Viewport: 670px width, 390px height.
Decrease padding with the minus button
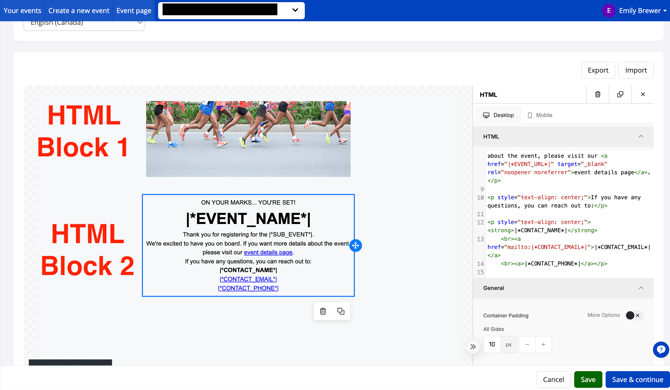(x=527, y=344)
